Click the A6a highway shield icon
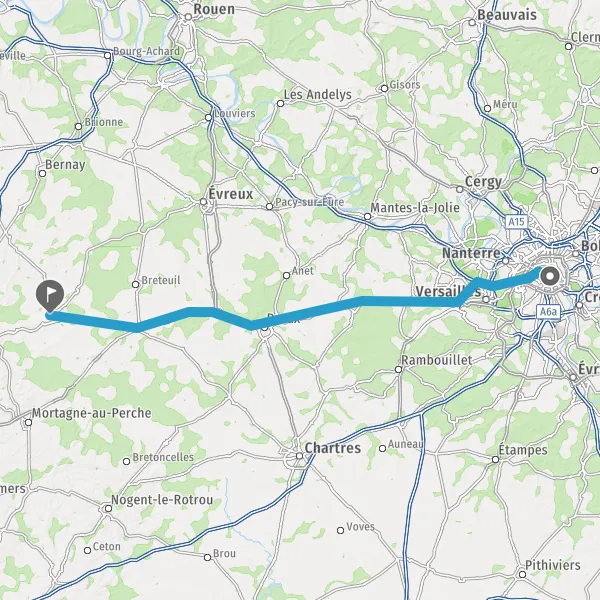Viewport: 600px width, 600px height. [548, 312]
